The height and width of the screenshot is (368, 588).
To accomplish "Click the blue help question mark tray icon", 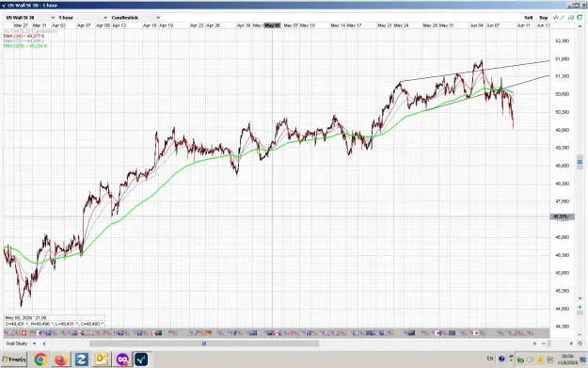I will [501, 359].
